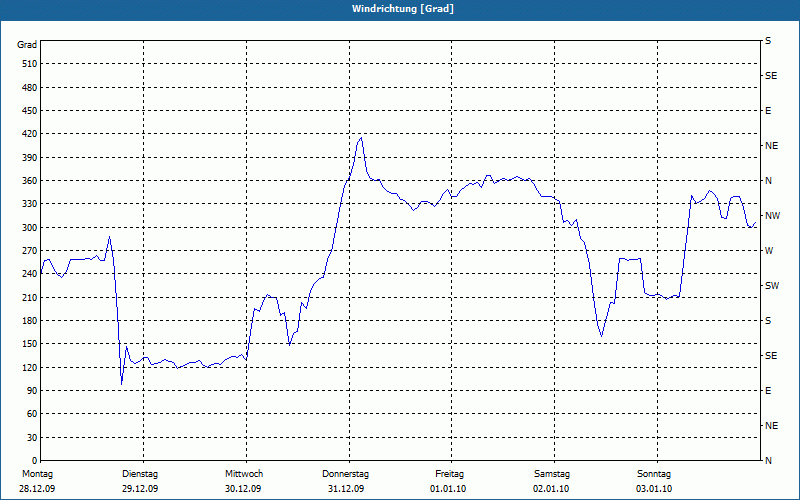This screenshot has width=800, height=500.
Task: Select the 360 value on the left axis
Action: click(29, 181)
